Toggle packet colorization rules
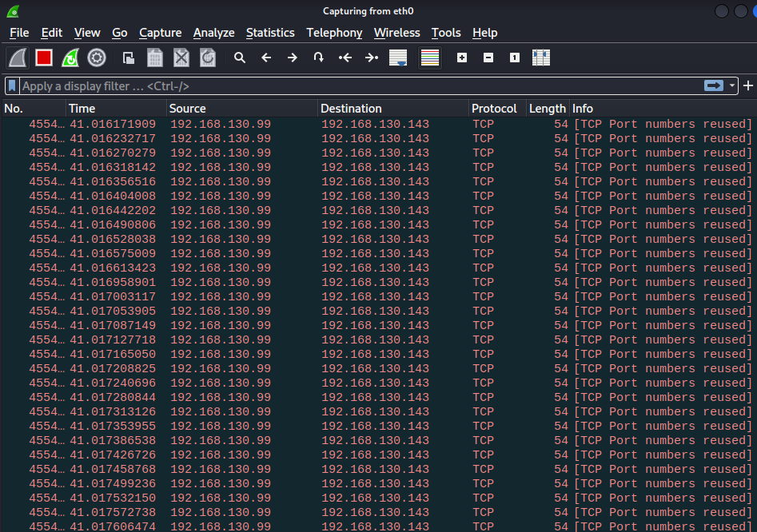757x532 pixels. [x=430, y=58]
